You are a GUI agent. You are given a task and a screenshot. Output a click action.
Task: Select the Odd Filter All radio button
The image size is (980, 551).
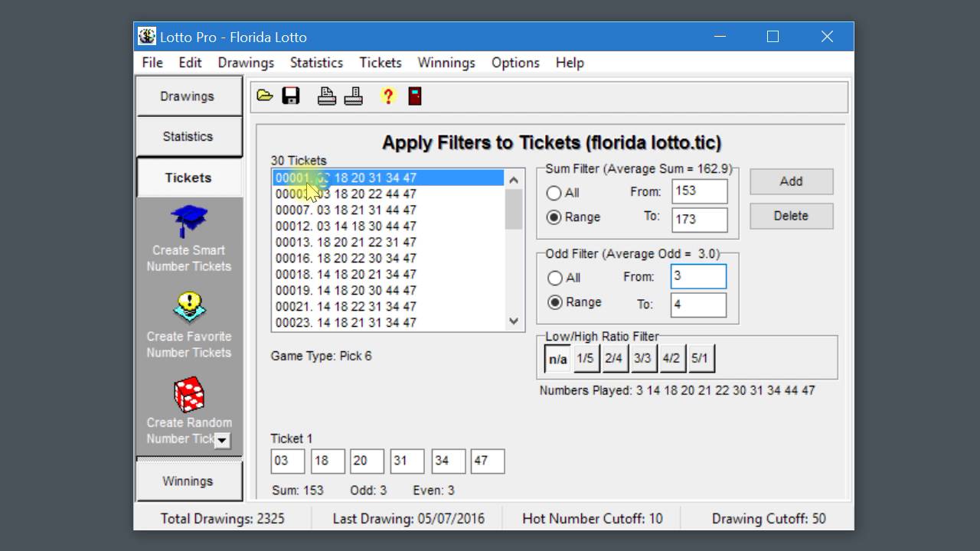(x=555, y=278)
